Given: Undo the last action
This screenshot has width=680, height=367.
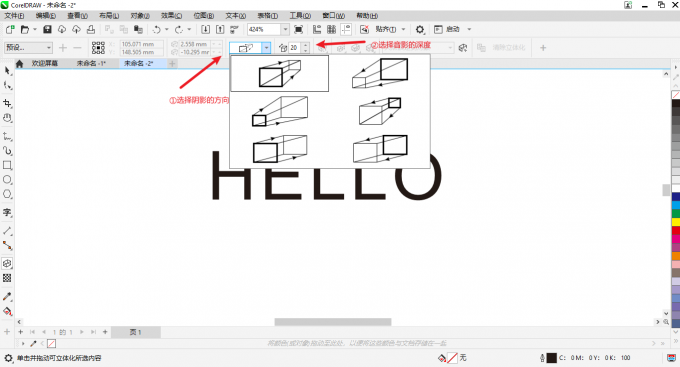Looking at the screenshot, I should point(157,29).
